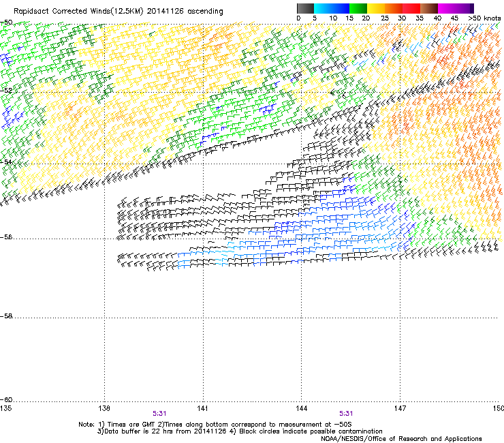Click the cyan-blue 5-15 knots legend swatch
The image size is (504, 443).
pyautogui.click(x=332, y=8)
